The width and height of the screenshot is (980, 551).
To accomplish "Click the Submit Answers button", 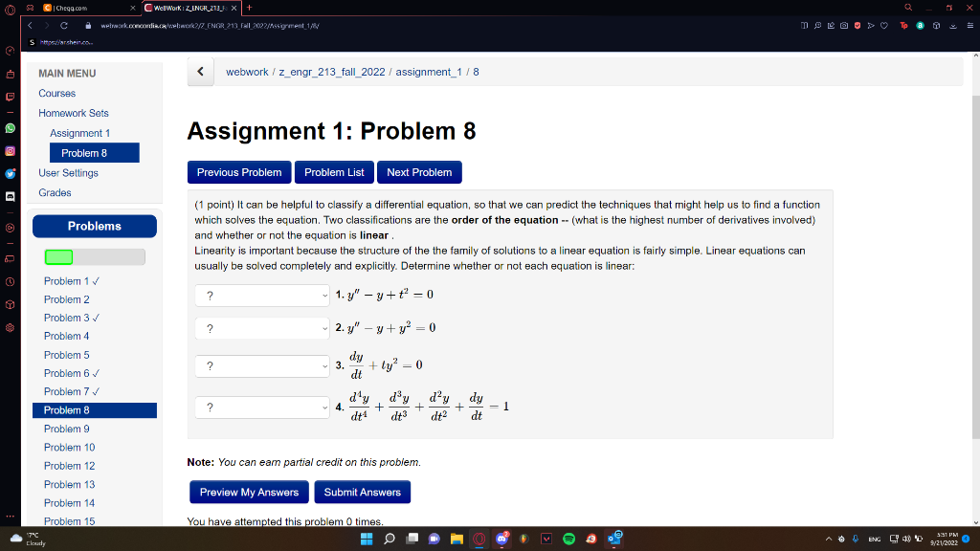I will pyautogui.click(x=362, y=492).
